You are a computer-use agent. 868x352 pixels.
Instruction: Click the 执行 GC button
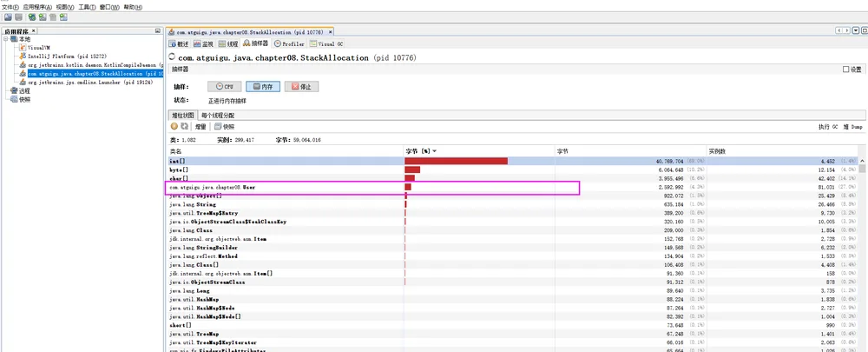(827, 127)
